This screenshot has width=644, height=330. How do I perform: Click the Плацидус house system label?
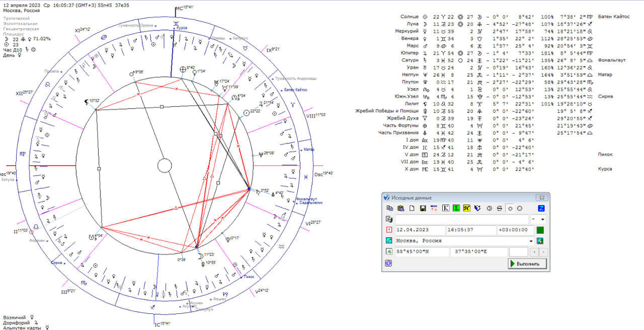tap(13, 34)
